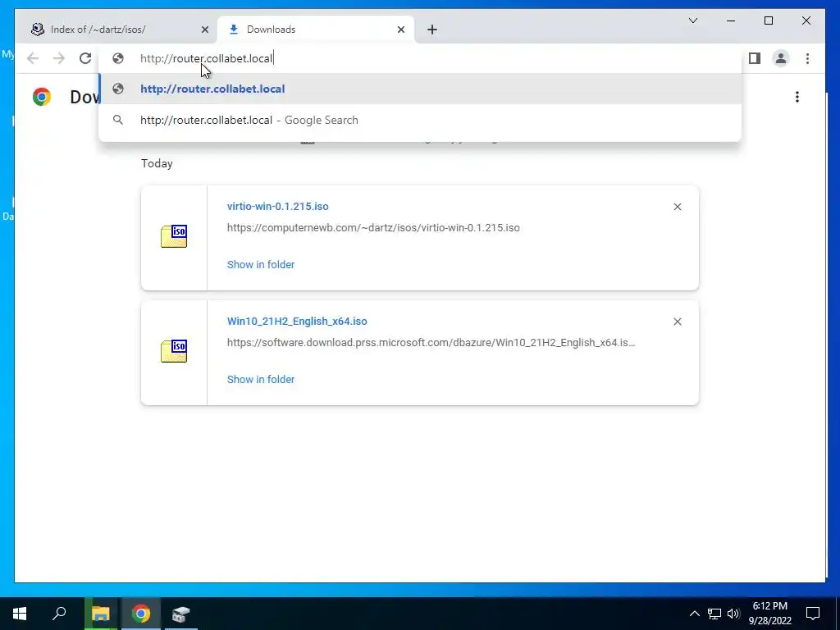Click the globe icon in address bar
The height and width of the screenshot is (630, 840).
point(118,58)
